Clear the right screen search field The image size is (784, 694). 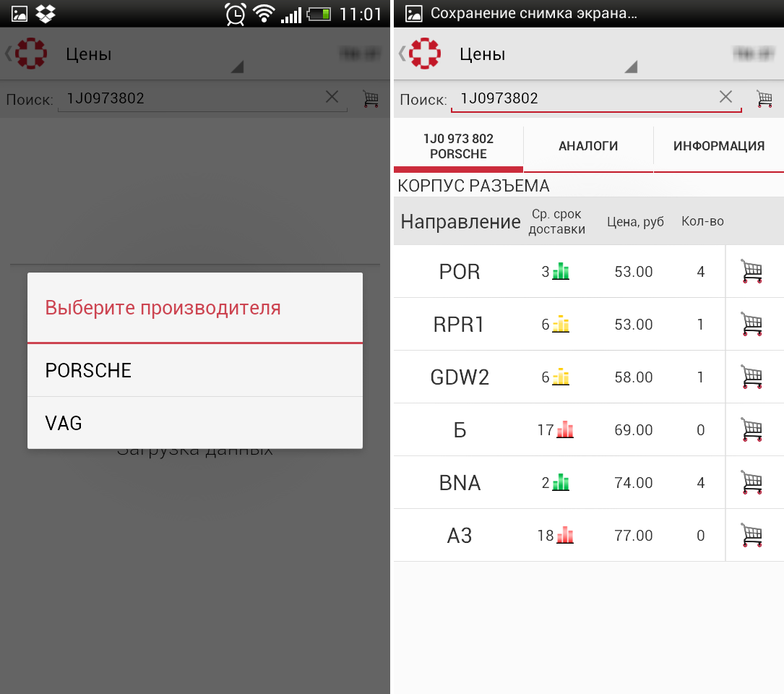point(725,97)
